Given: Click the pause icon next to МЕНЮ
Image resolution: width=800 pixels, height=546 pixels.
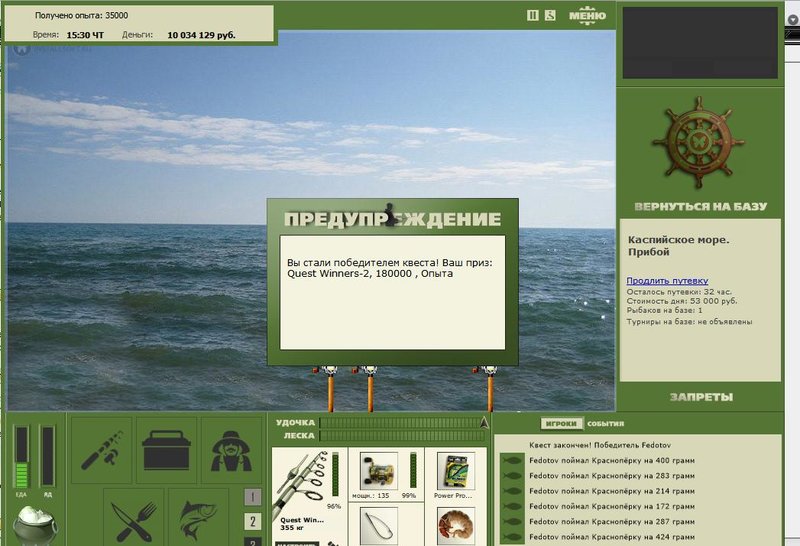Looking at the screenshot, I should click(533, 15).
